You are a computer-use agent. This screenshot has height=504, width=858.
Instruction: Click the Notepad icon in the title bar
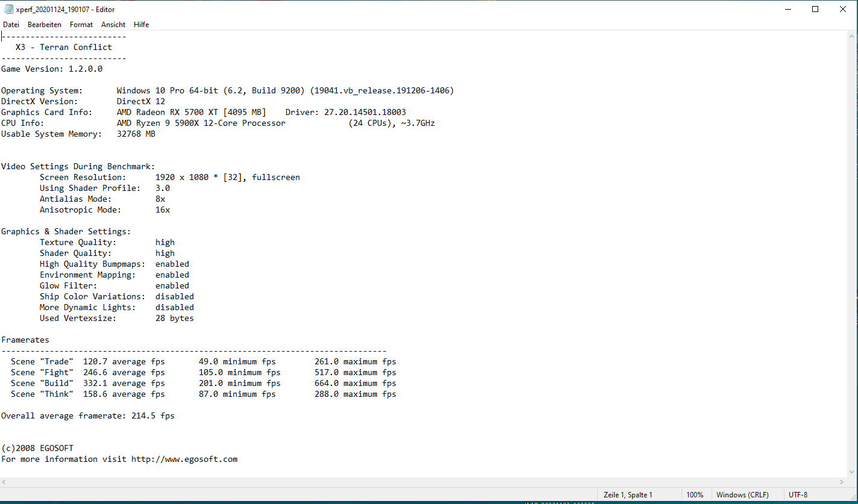(8, 9)
